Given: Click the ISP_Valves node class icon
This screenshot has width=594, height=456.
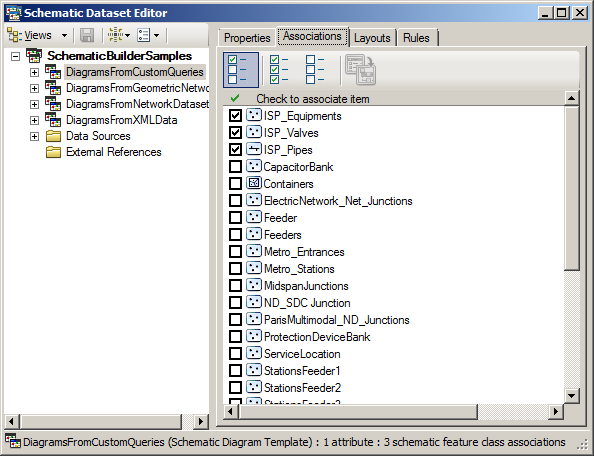Looking at the screenshot, I should click(254, 132).
